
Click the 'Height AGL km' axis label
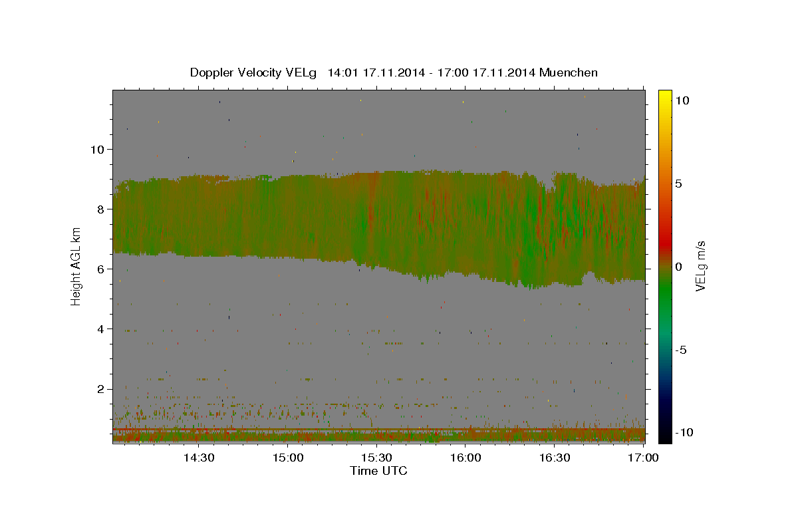click(x=76, y=267)
